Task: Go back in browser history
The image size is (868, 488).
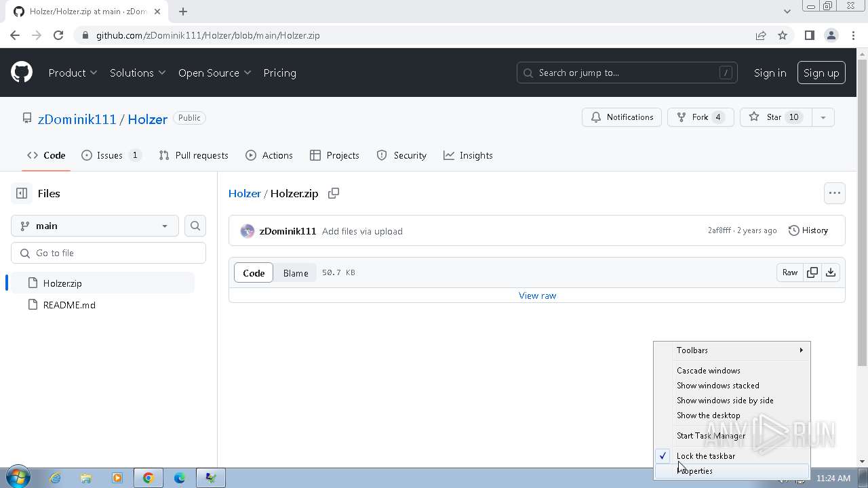Action: (15, 35)
